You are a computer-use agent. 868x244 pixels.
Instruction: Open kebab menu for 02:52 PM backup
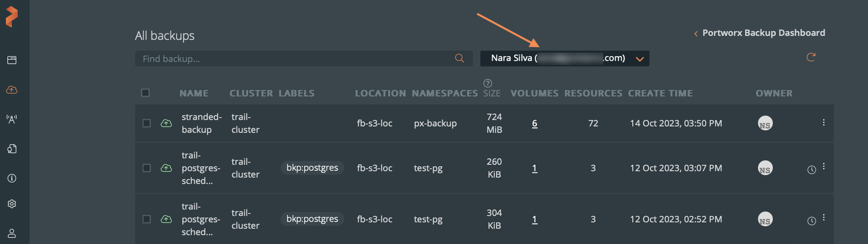click(824, 217)
